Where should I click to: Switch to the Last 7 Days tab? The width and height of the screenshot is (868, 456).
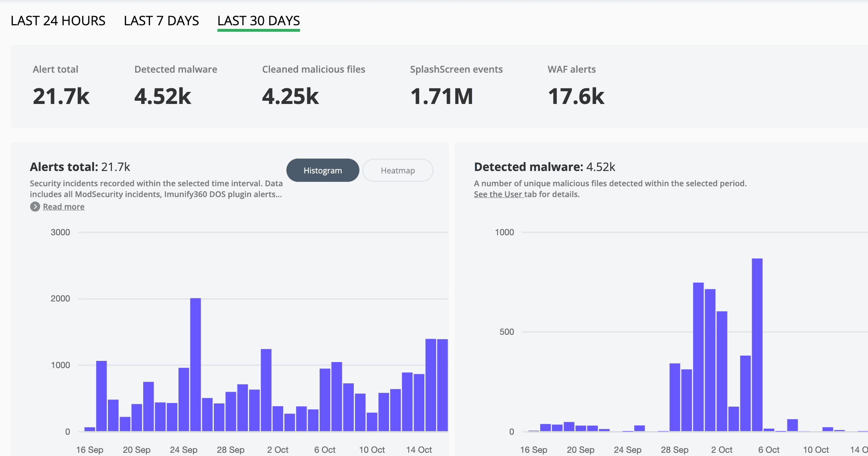point(161,21)
